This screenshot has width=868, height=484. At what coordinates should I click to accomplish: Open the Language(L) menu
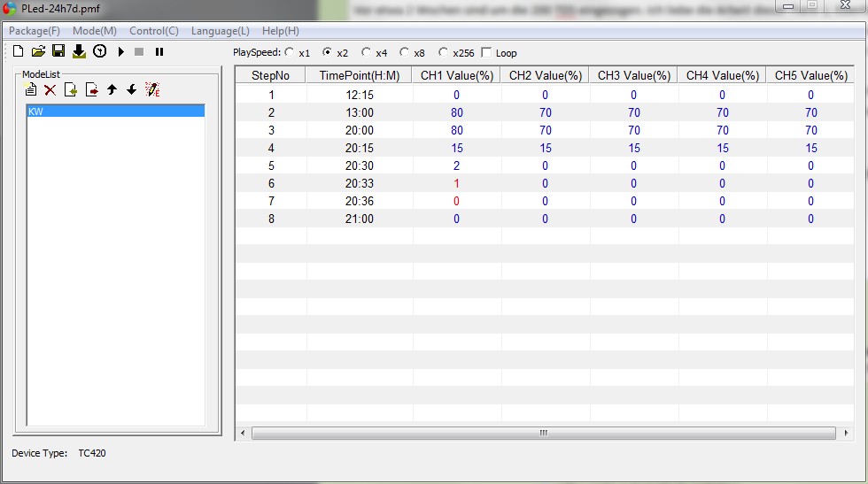(x=220, y=31)
